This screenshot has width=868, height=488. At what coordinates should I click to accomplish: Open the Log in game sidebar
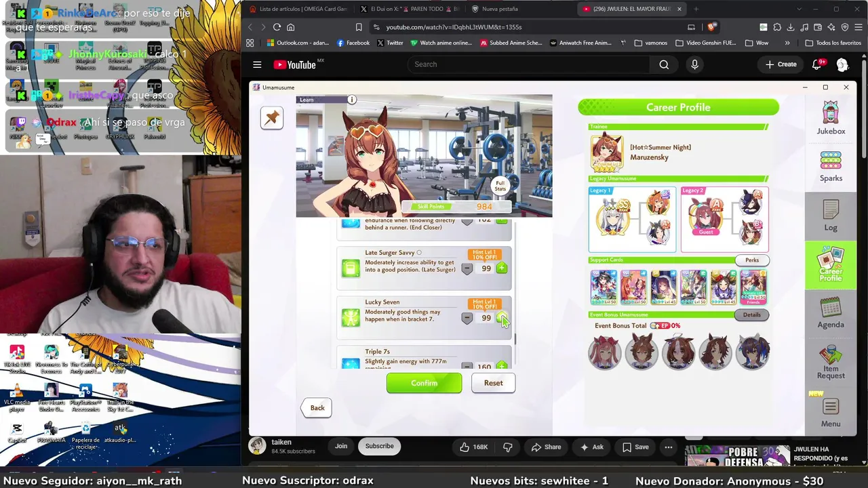coord(831,216)
